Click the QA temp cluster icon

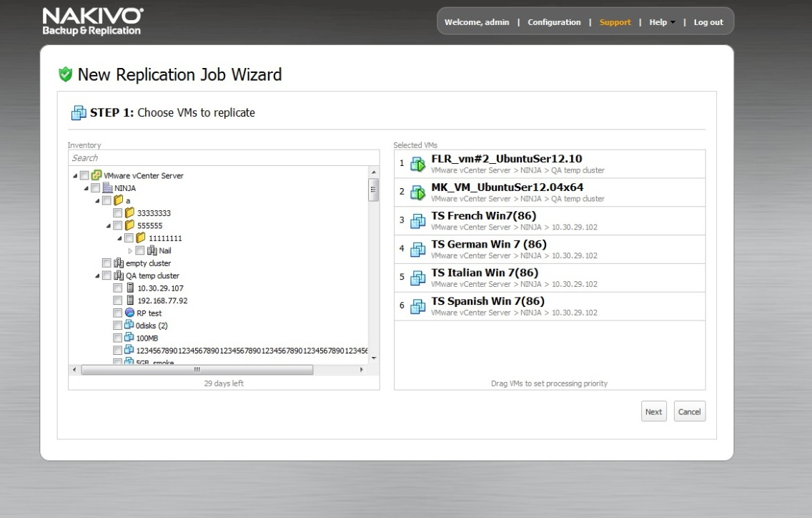pyautogui.click(x=119, y=275)
